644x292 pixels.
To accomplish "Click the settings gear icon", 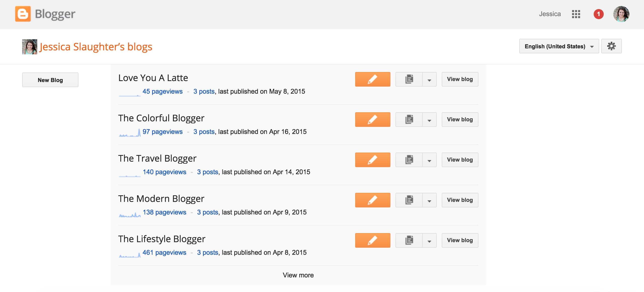I will 611,46.
